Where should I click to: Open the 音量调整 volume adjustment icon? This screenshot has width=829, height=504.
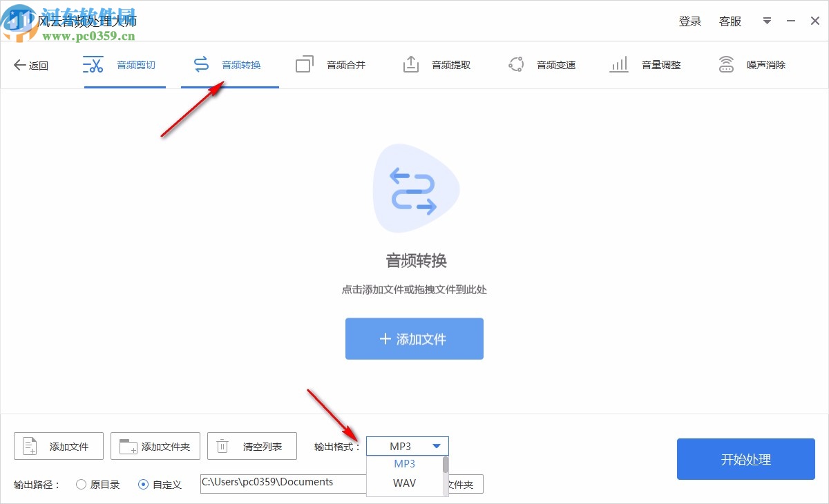coord(619,64)
